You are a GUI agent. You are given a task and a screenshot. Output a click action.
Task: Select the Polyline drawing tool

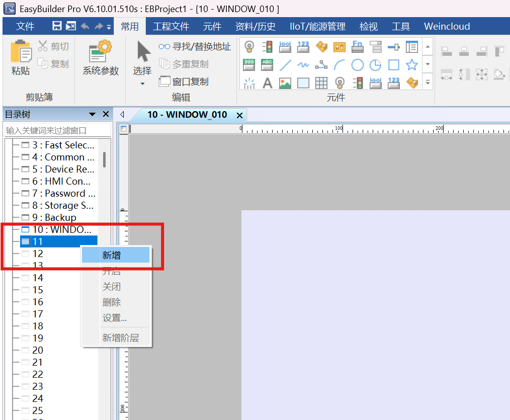click(321, 65)
